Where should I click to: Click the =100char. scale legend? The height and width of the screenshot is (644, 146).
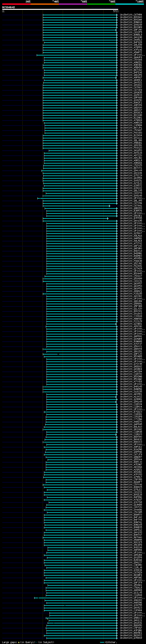[x=111, y=642]
